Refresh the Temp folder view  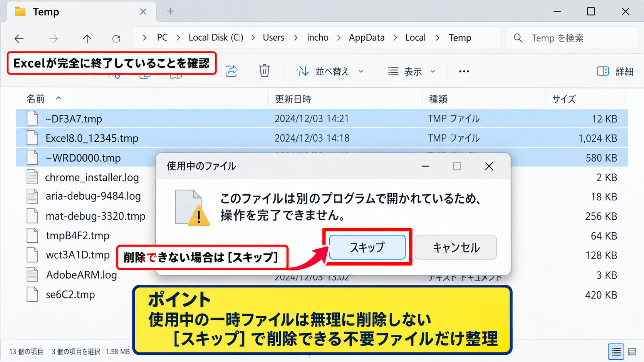point(116,38)
